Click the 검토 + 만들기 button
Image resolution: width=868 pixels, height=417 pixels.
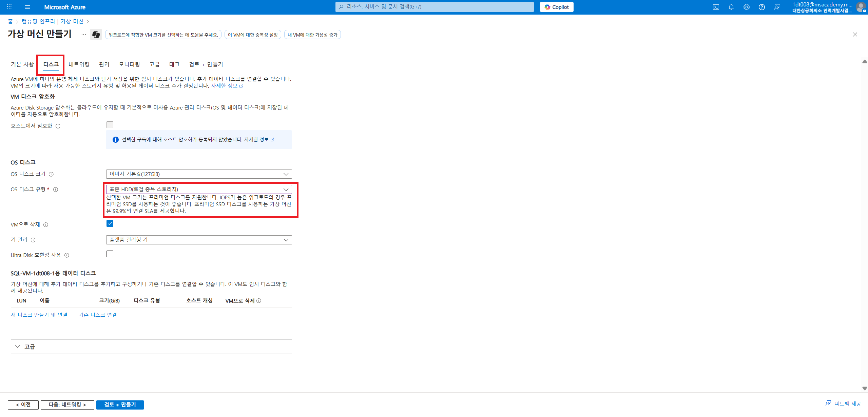[120, 404]
